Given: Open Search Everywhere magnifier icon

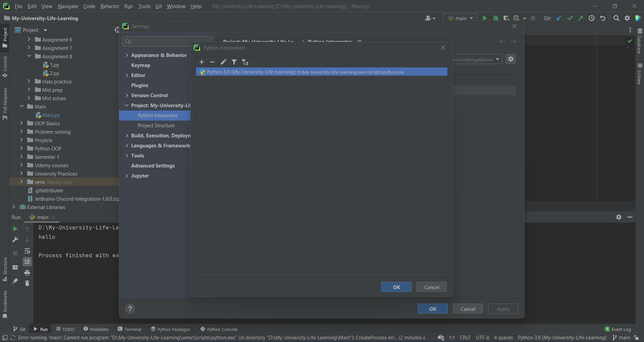Looking at the screenshot, I should (x=616, y=18).
